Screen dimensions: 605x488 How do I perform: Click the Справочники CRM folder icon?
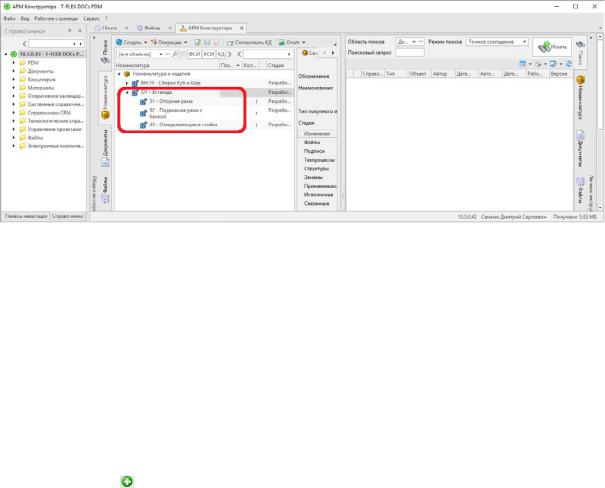tap(22, 113)
